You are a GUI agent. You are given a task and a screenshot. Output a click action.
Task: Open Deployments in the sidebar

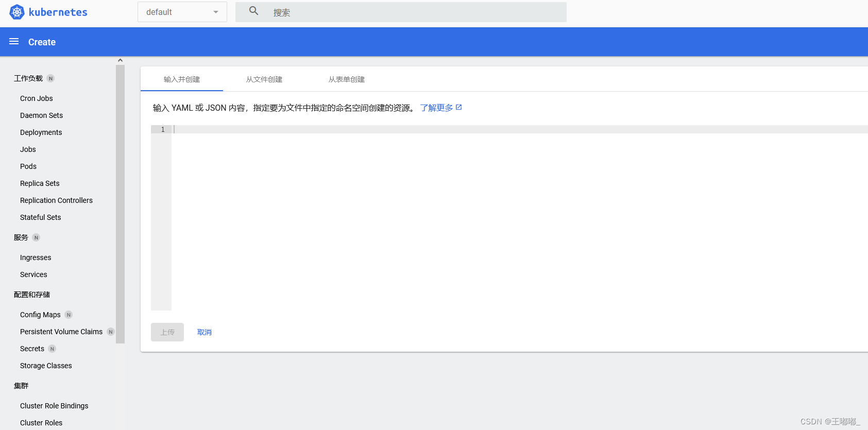pyautogui.click(x=41, y=132)
